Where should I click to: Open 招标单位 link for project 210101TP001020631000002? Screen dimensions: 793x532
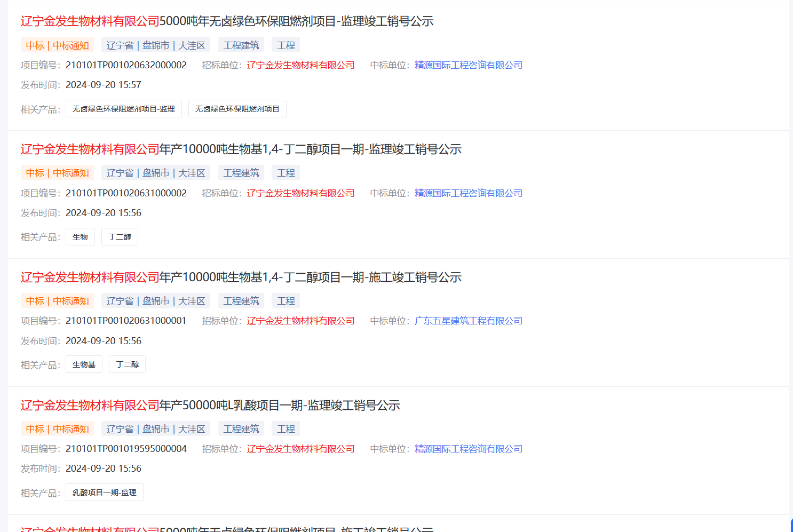(301, 193)
